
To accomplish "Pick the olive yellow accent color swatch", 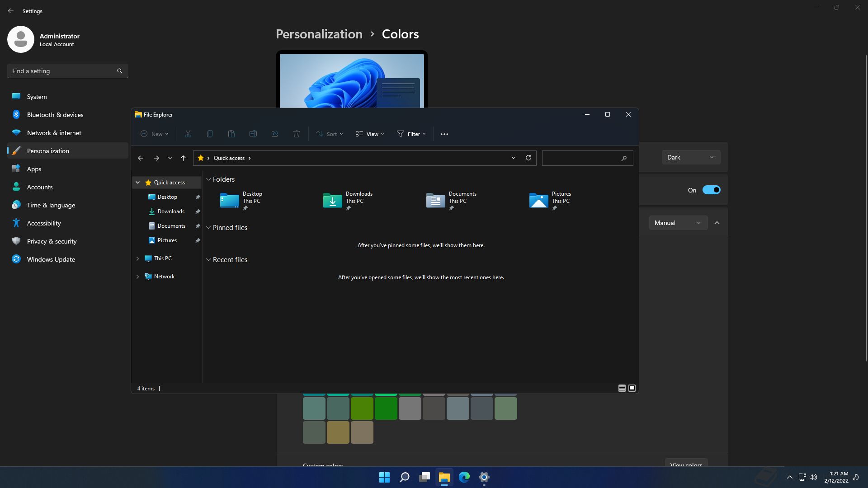I will coord(338,432).
